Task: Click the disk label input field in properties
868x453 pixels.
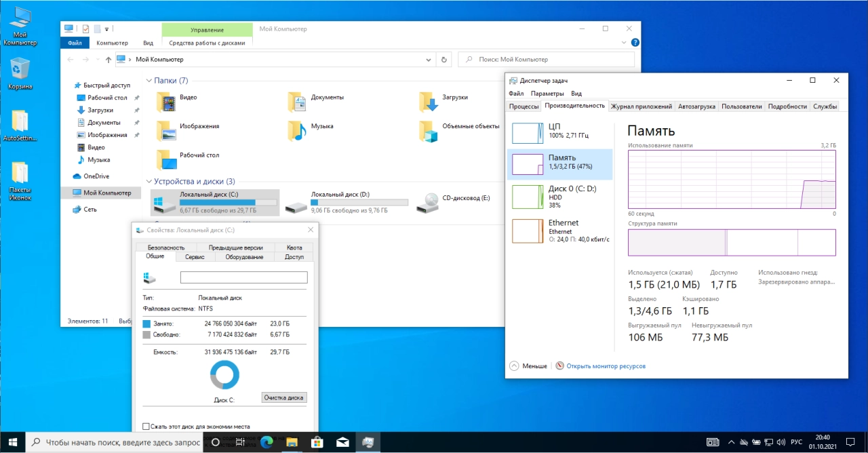Action: pos(244,277)
